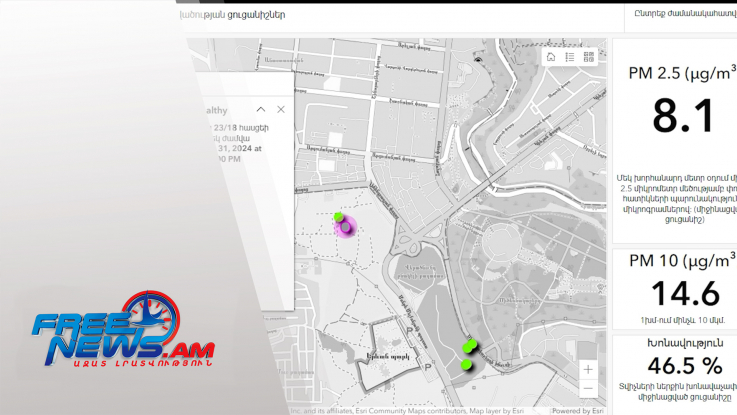
Task: Click the PM 2.5 value 8.1
Action: [683, 116]
